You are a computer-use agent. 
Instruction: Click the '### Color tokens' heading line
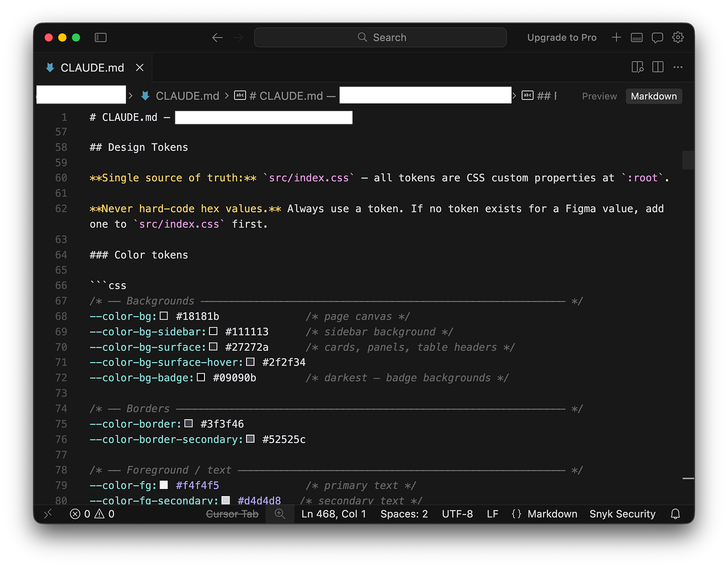139,255
